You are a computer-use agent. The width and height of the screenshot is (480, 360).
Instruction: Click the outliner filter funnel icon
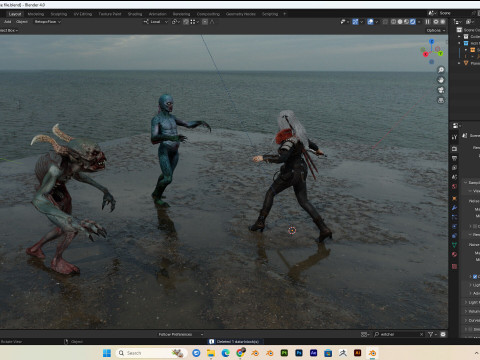coord(432,334)
